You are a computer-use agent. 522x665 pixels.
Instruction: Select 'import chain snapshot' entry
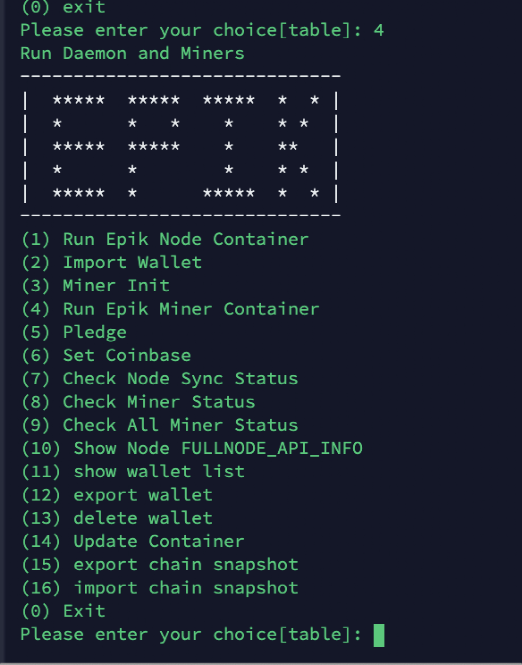[159, 588]
